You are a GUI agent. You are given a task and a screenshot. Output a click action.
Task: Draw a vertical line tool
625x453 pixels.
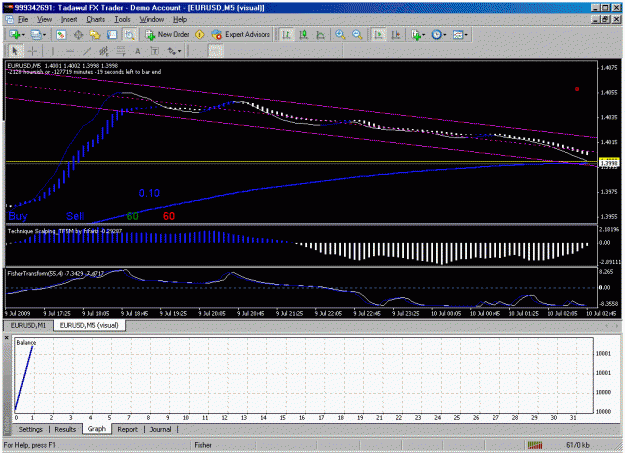(53, 51)
